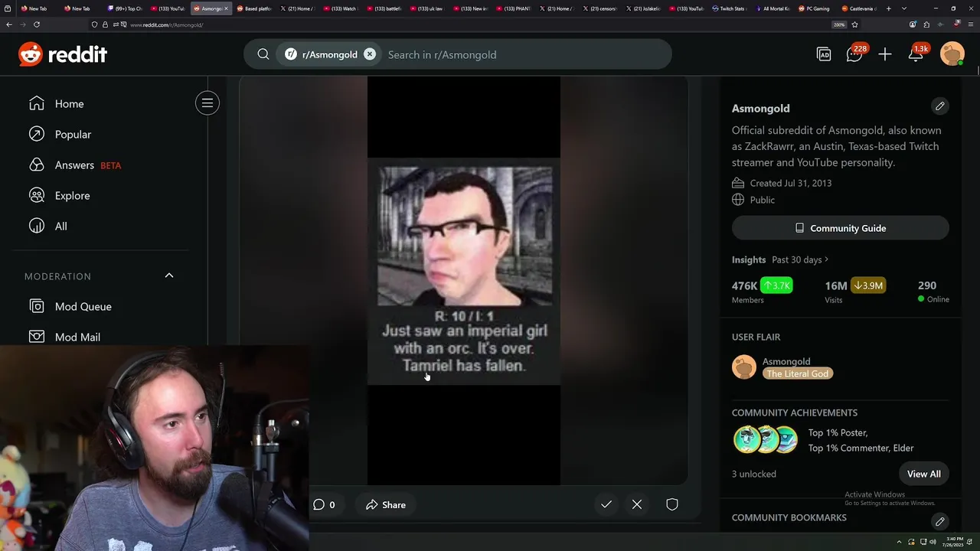This screenshot has height=551, width=980.
Task: Open Mod Mail
Action: point(77,337)
